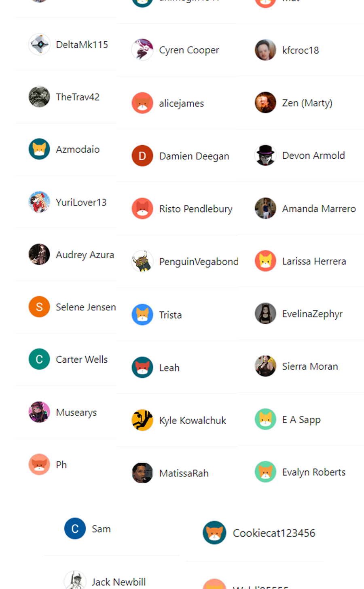Screen dimensions: 364x589
Task: Click Zen (Marty)'s profile photo
Action: pyautogui.click(x=265, y=102)
